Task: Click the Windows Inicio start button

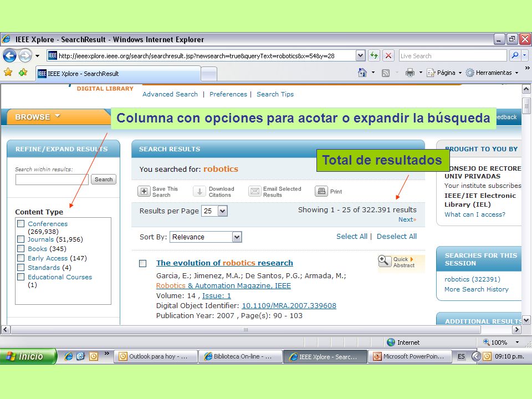Action: [28, 356]
